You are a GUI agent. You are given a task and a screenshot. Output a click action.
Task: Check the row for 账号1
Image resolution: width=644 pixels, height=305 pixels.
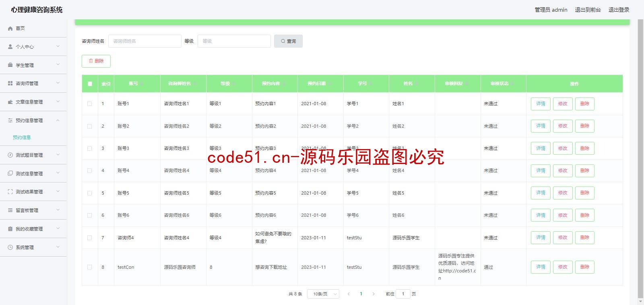pyautogui.click(x=90, y=104)
